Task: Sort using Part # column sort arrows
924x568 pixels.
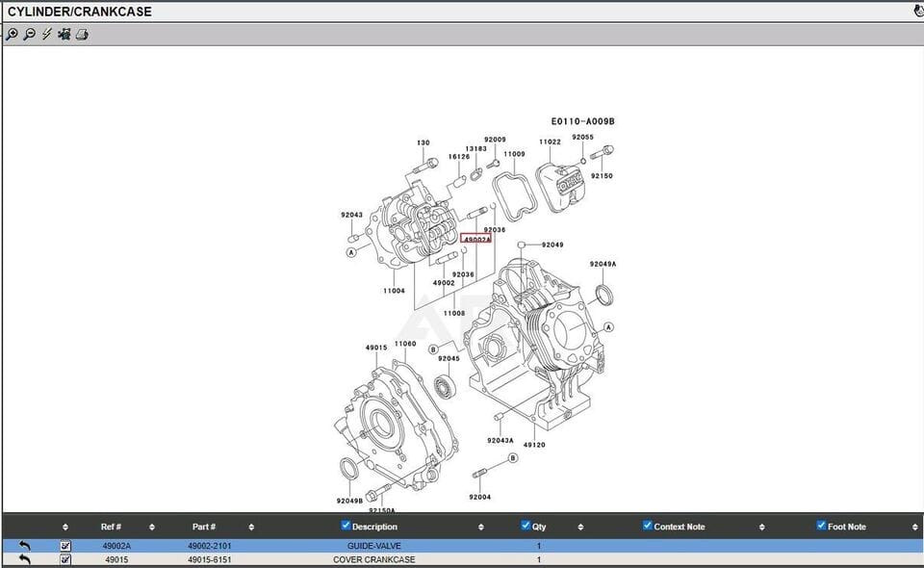Action: tap(251, 528)
